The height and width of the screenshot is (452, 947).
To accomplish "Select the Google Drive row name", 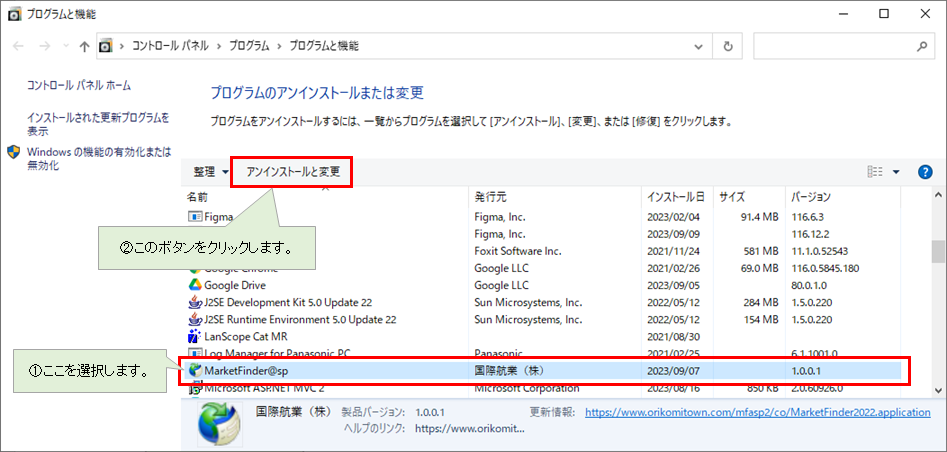I will click(235, 285).
